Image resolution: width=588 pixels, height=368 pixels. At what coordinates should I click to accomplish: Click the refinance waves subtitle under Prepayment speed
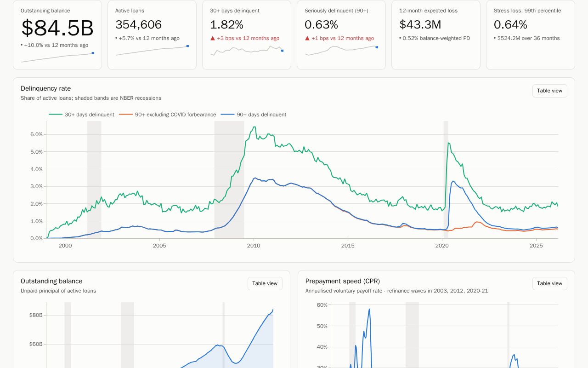pos(397,291)
